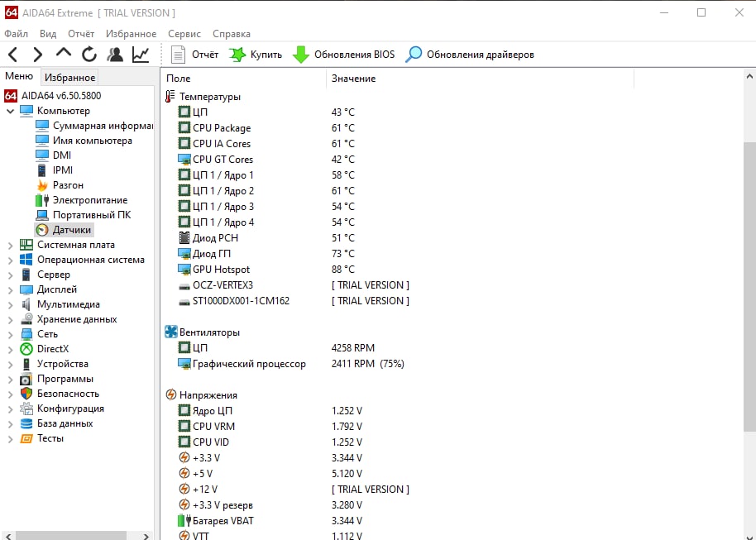Click the vertical scrollbar thumb
756x540 pixels.
(x=749, y=287)
